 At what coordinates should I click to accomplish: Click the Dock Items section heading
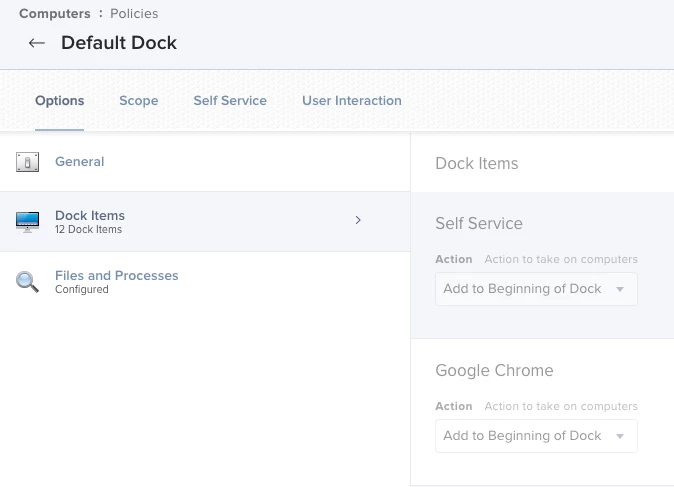pyautogui.click(x=477, y=163)
